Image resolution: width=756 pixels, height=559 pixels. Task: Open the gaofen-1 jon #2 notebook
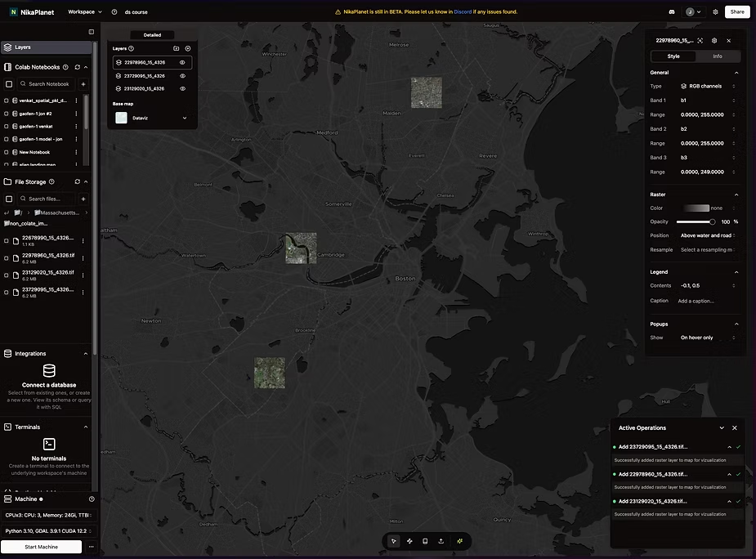36,114
